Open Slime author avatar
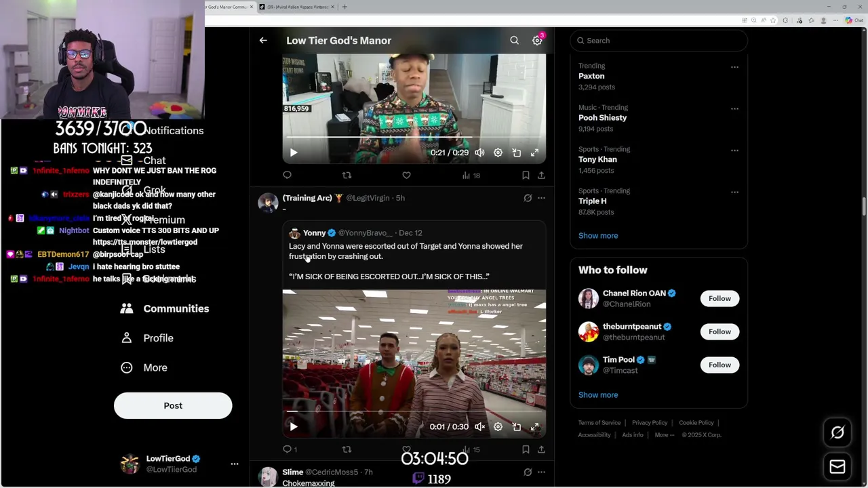Screen dimensions: 868x488 (268, 476)
